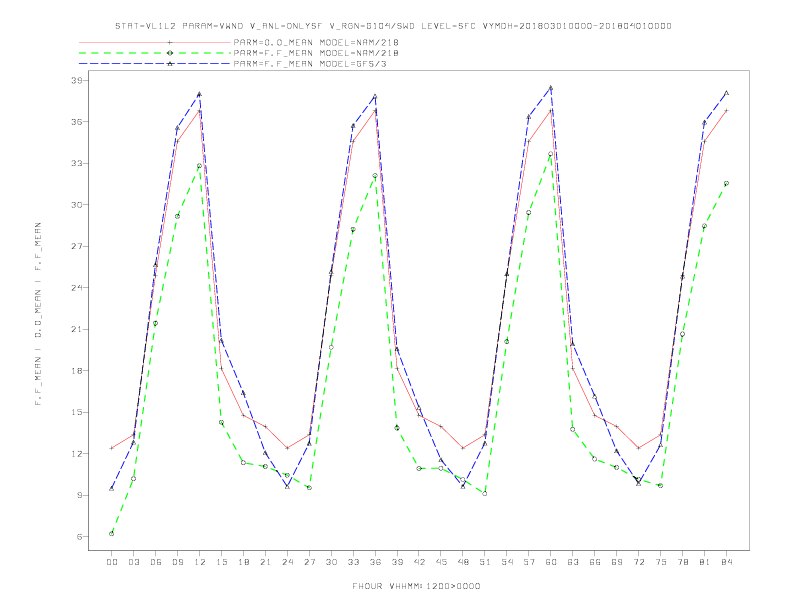Screen dimensions: 792x612
Task: Click x-axis forecast hour label 06
Action: point(156,562)
